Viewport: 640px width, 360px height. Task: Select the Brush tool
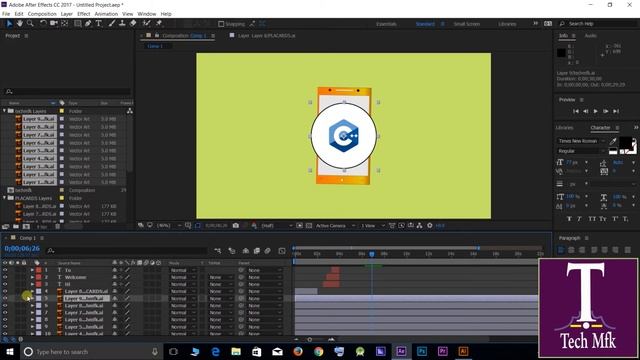click(112, 24)
